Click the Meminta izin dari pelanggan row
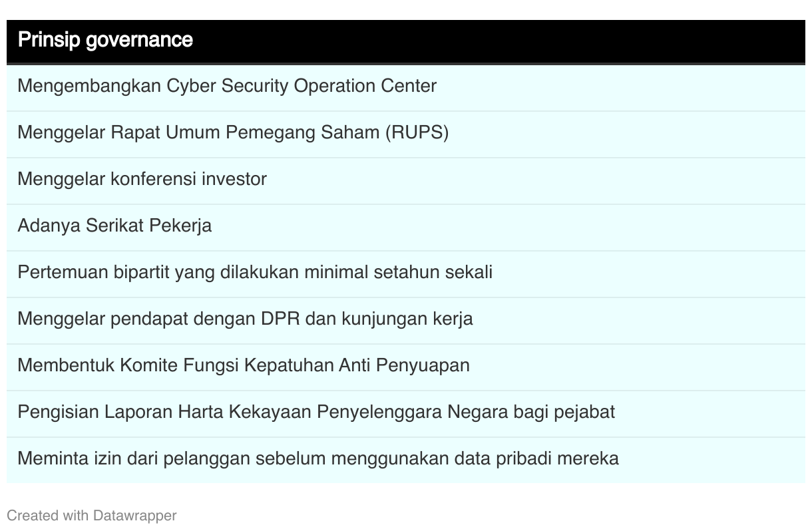This screenshot has height=531, width=812. coord(405,460)
